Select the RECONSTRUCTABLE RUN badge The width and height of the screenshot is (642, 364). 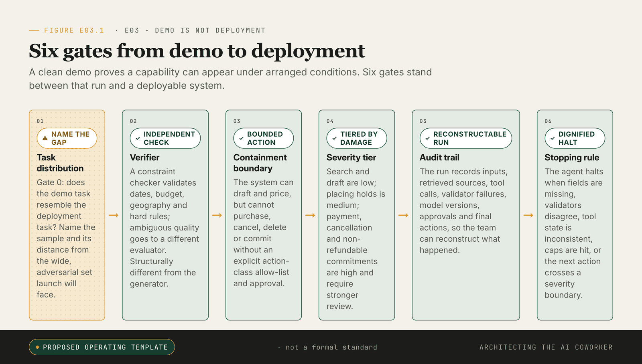(466, 138)
